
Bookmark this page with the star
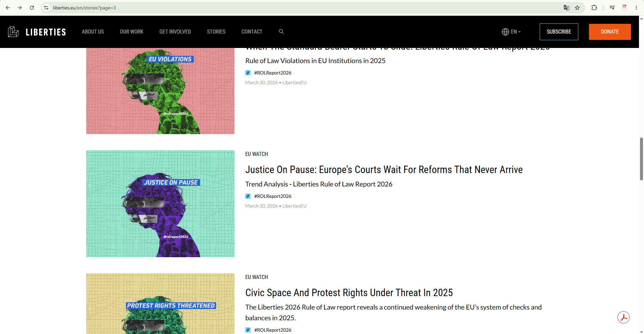pyautogui.click(x=577, y=8)
